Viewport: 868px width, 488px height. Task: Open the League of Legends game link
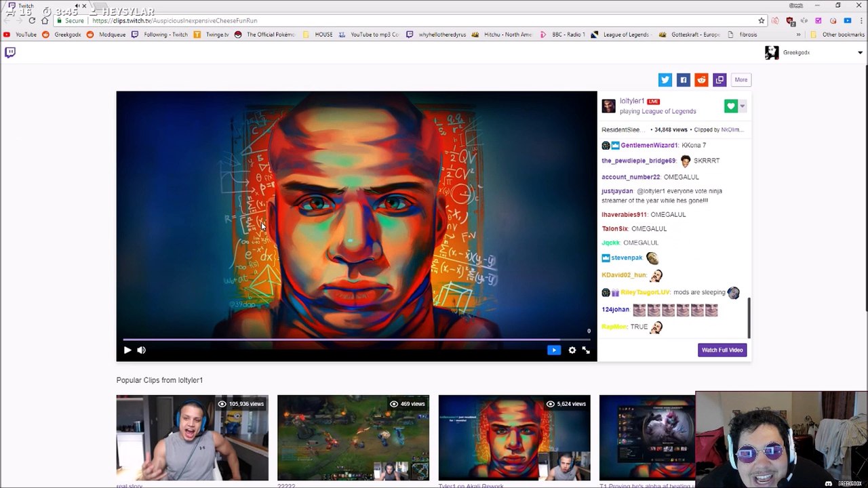point(669,111)
